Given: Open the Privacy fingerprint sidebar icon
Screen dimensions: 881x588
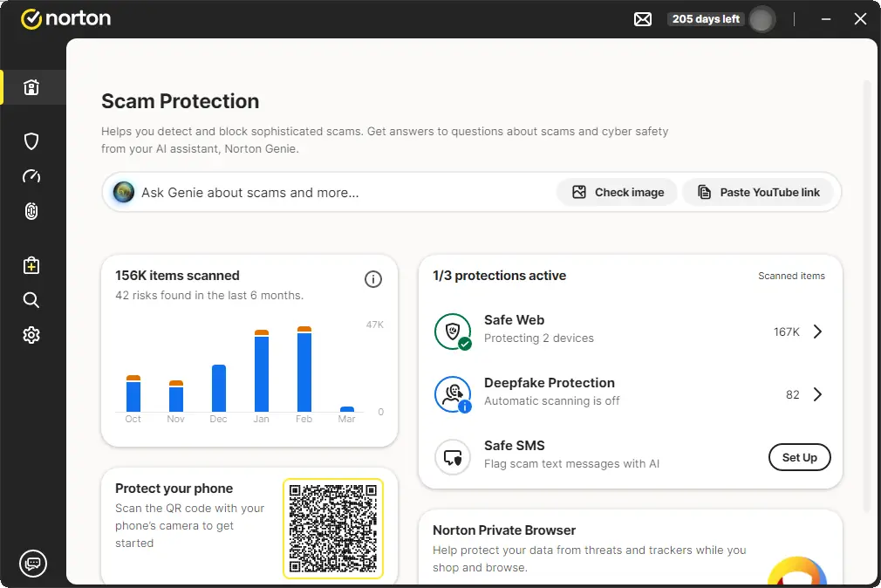Looking at the screenshot, I should pos(31,211).
